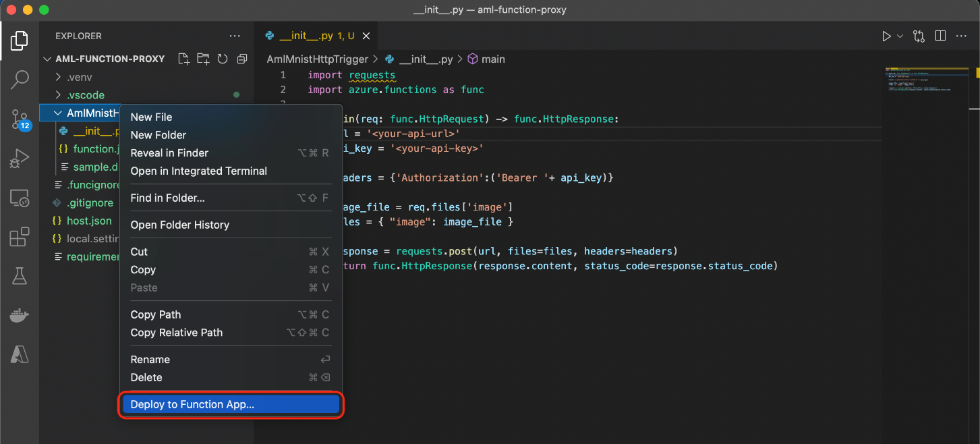Click the 'import requests' code line
The width and height of the screenshot is (980, 444).
tap(351, 75)
